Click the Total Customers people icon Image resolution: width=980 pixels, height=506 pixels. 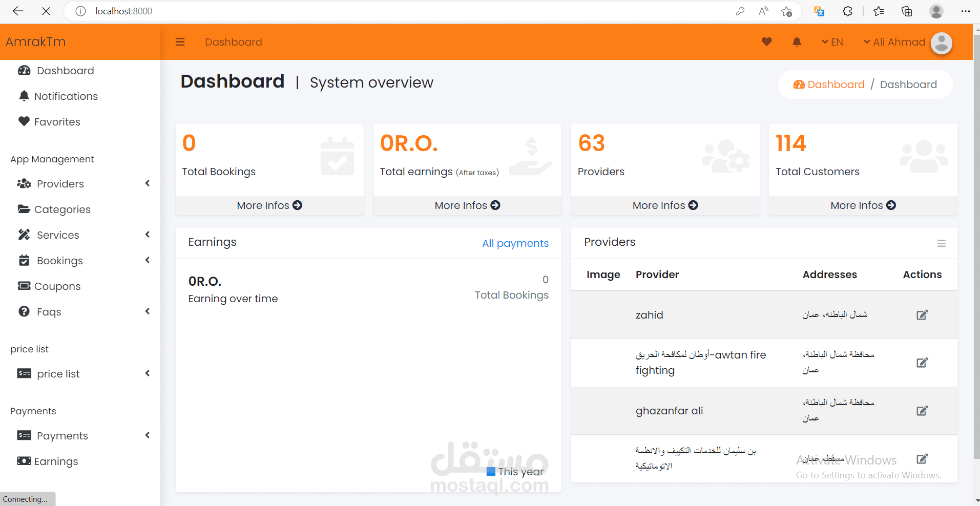point(924,156)
